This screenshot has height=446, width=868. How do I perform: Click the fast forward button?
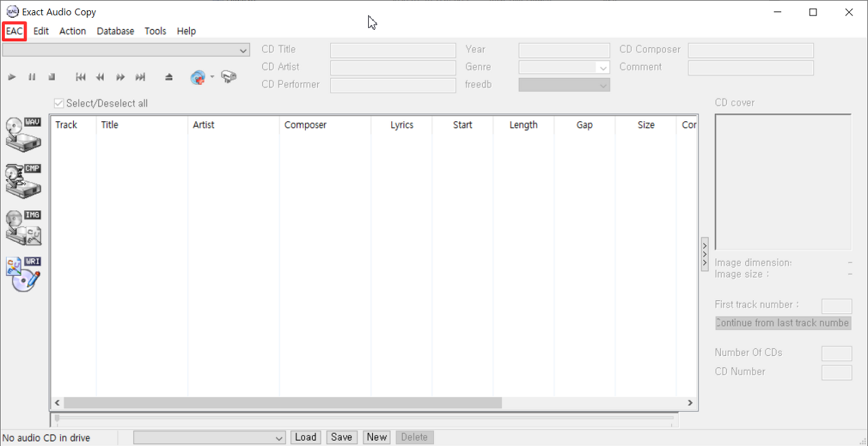(120, 77)
